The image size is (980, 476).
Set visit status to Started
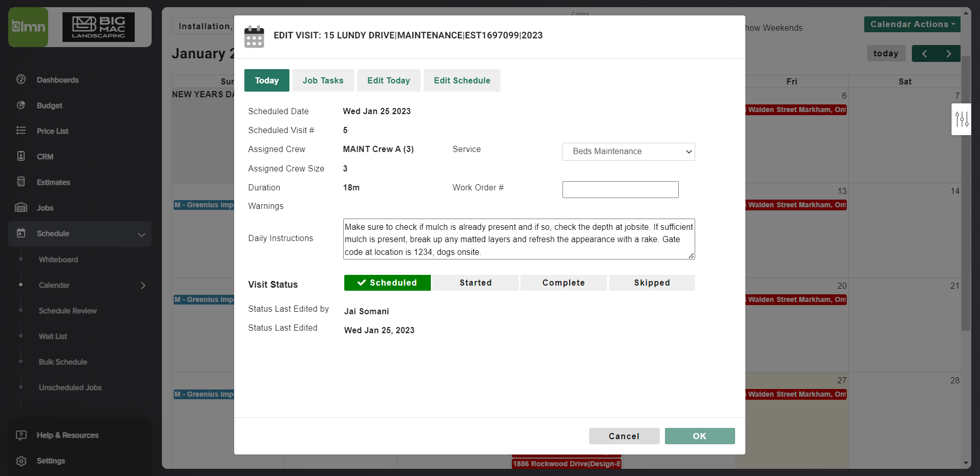(475, 283)
